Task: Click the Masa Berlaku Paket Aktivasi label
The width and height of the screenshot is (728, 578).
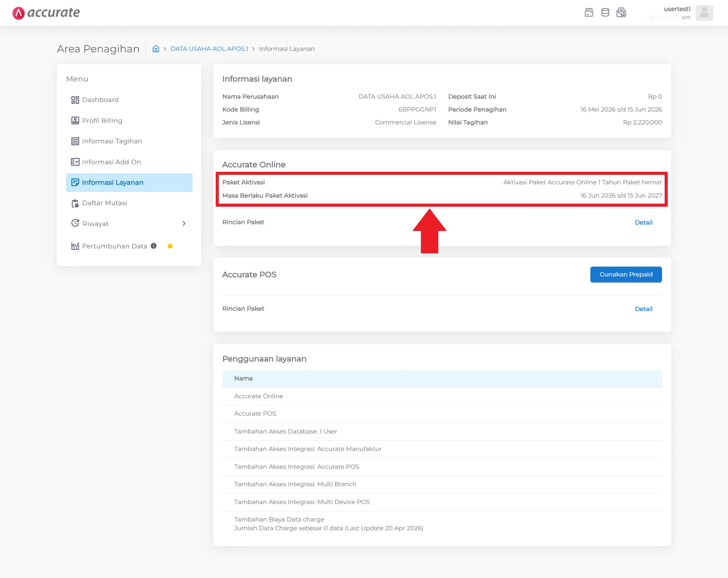Action: 265,196
